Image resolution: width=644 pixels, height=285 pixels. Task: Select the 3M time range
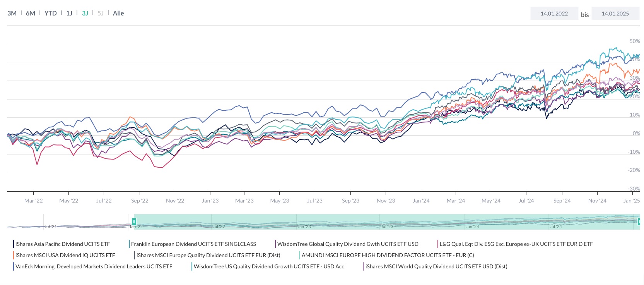tap(12, 13)
